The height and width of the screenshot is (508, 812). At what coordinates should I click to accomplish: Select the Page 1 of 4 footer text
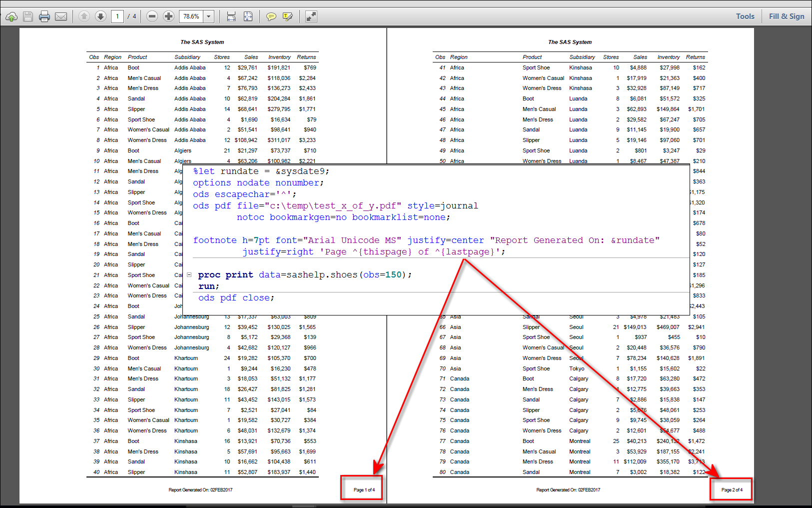361,489
